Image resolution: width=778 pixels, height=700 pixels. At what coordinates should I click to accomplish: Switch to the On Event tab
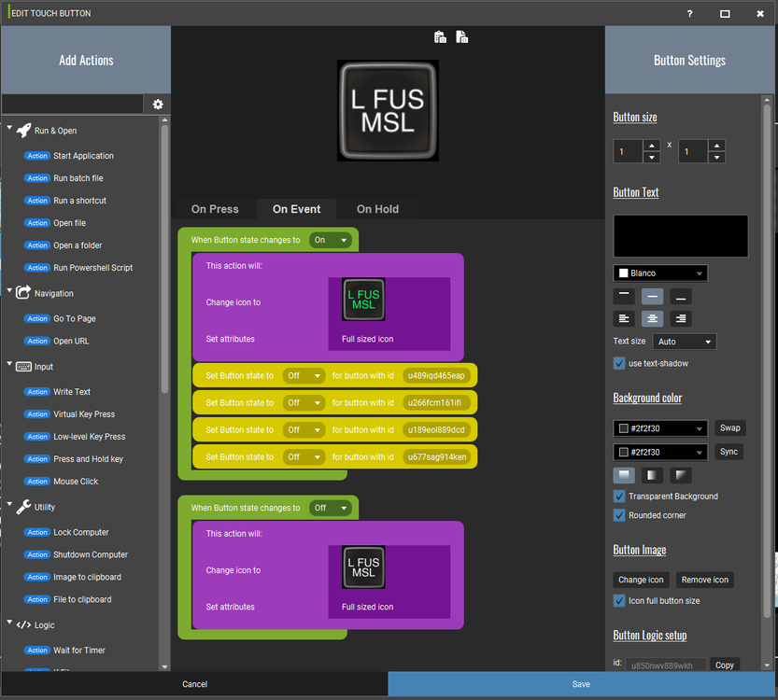click(x=296, y=209)
